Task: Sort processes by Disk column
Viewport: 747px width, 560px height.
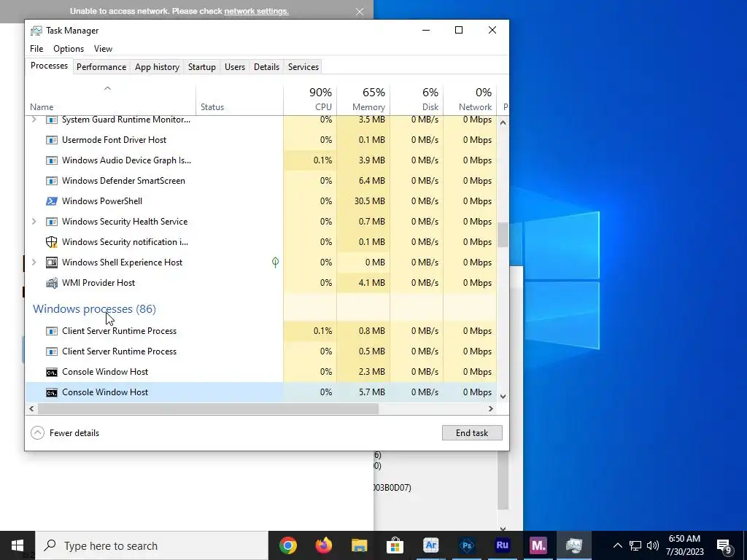Action: click(x=417, y=99)
